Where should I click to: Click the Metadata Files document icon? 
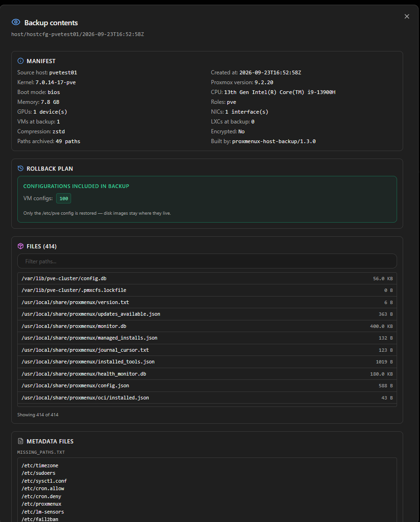pos(20,441)
